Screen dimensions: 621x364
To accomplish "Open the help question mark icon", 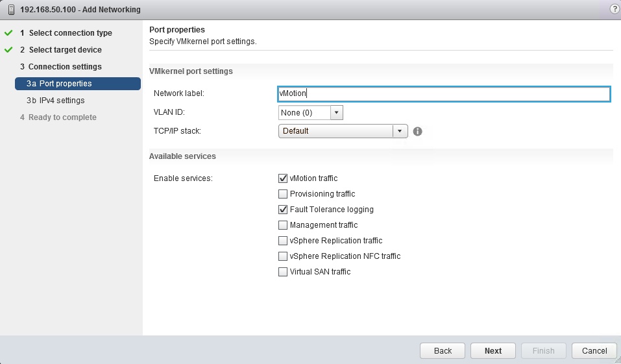I will [x=615, y=9].
